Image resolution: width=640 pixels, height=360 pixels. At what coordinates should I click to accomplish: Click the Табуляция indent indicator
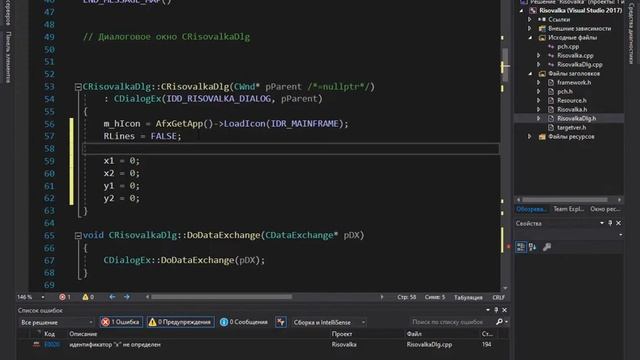[468, 297]
